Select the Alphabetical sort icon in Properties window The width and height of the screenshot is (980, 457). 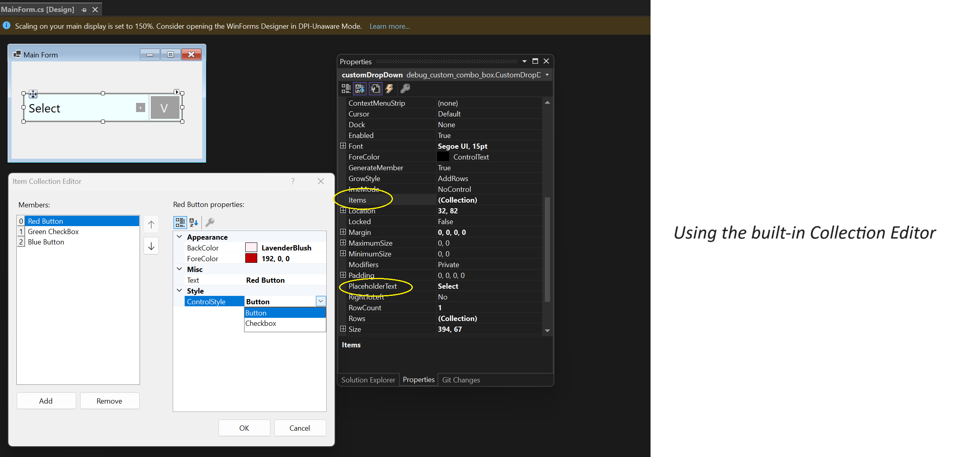[359, 89]
